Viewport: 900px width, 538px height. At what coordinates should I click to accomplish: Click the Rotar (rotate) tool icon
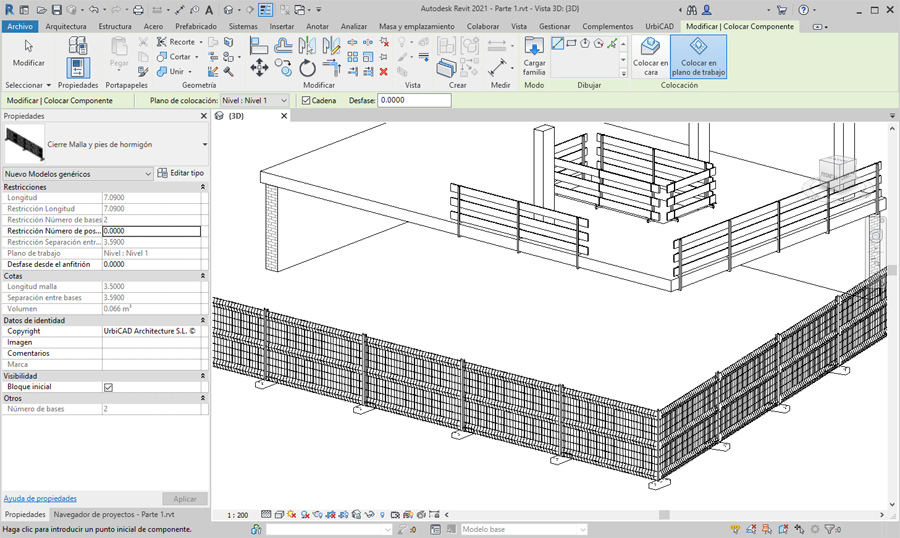tap(308, 68)
